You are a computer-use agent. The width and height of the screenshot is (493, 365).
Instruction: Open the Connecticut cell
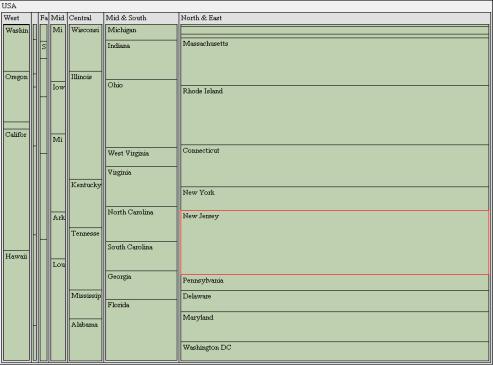coord(335,166)
